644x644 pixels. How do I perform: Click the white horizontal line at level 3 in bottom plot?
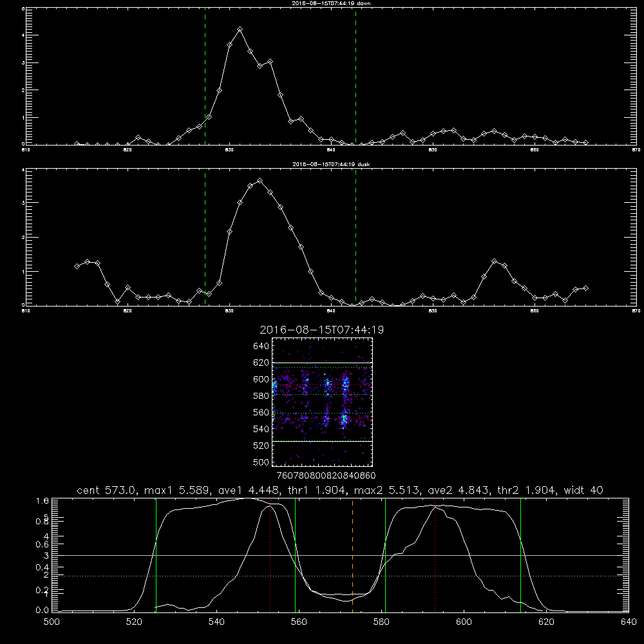[x=340, y=555]
